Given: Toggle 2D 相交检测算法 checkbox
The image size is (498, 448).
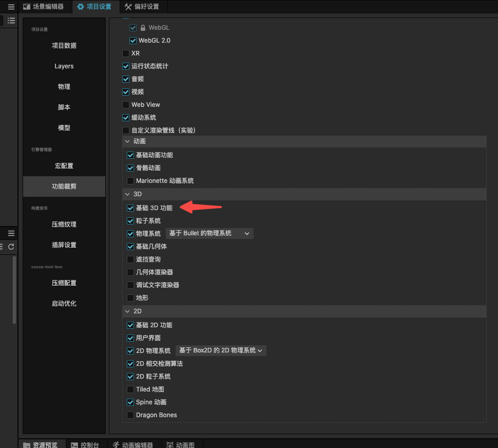Looking at the screenshot, I should pyautogui.click(x=130, y=364).
